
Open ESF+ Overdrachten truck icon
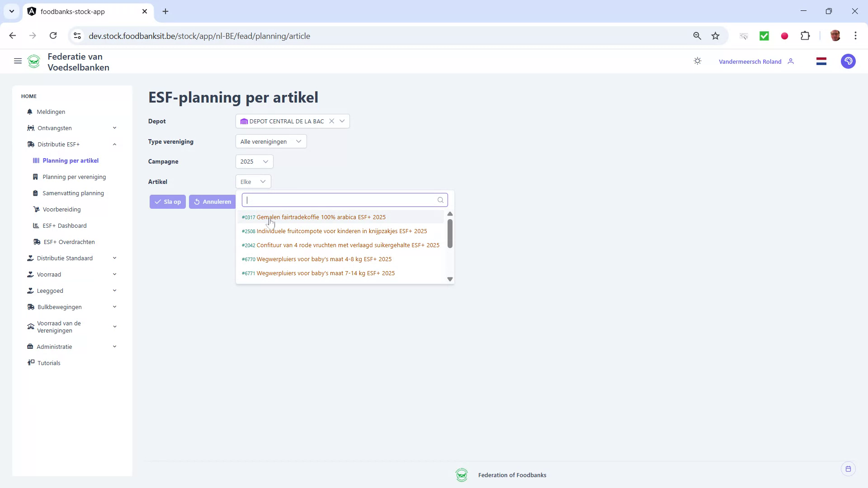tap(37, 242)
